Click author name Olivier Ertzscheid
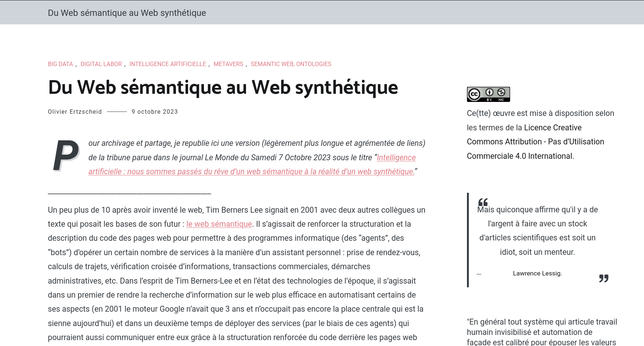This screenshot has height=346, width=644. pos(75,112)
